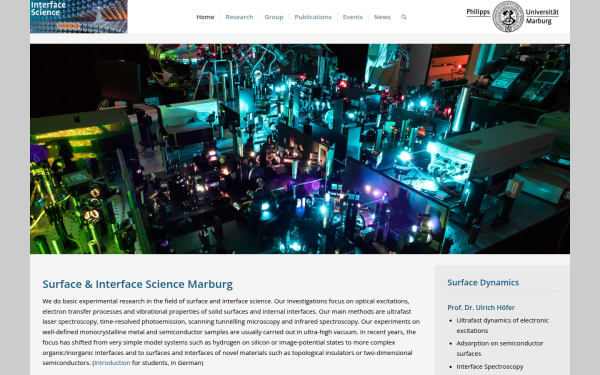The image size is (600, 375).
Task: Open the search magnifier icon in navigation
Action: [x=404, y=17]
